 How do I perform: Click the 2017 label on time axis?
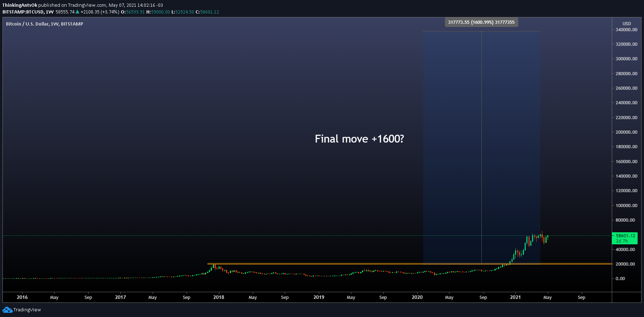(x=120, y=297)
